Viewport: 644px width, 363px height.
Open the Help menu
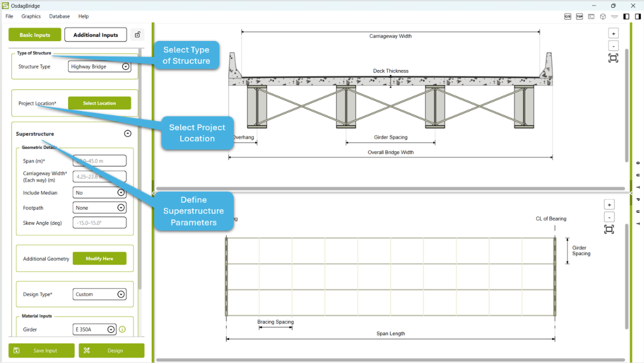coord(83,16)
